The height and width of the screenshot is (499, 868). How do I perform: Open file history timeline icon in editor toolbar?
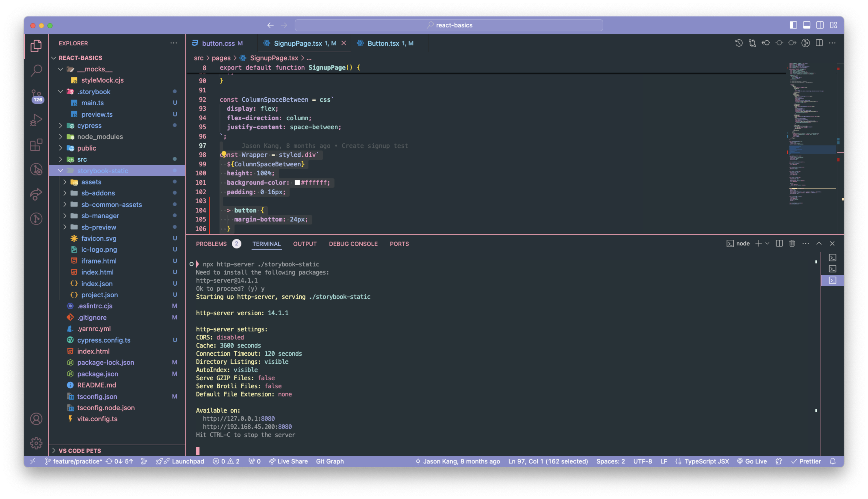739,43
